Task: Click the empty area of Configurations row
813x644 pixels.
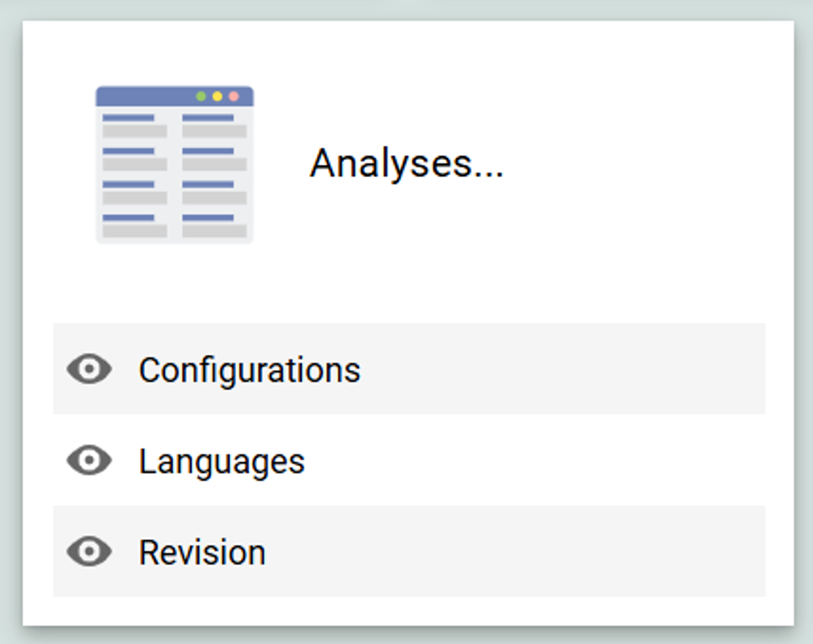Action: (x=553, y=369)
